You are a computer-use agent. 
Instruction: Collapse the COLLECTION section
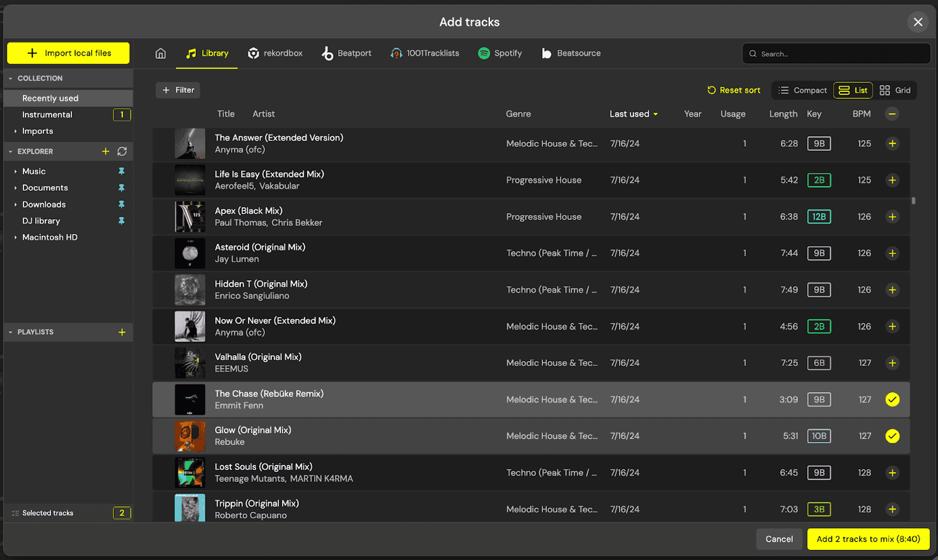click(11, 79)
